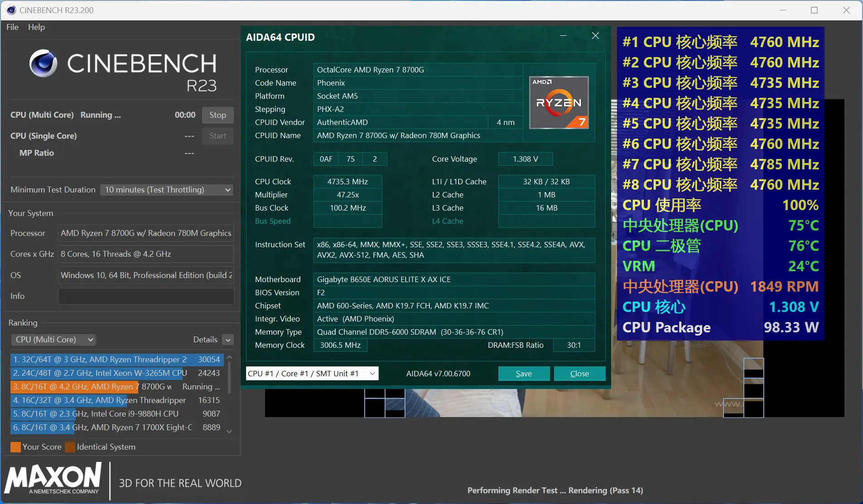Maximize the Cinebench window
Screen dimensions: 863x504
[814, 10]
